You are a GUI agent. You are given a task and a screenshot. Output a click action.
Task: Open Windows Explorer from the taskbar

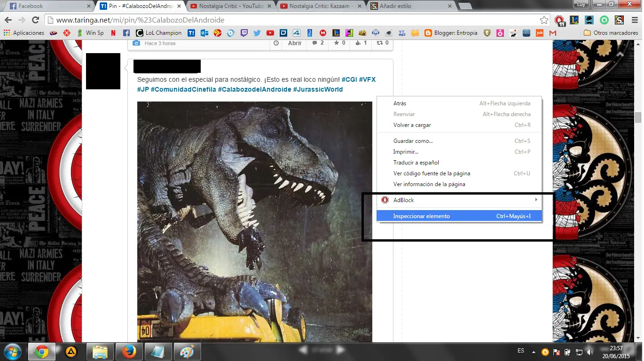tap(100, 352)
